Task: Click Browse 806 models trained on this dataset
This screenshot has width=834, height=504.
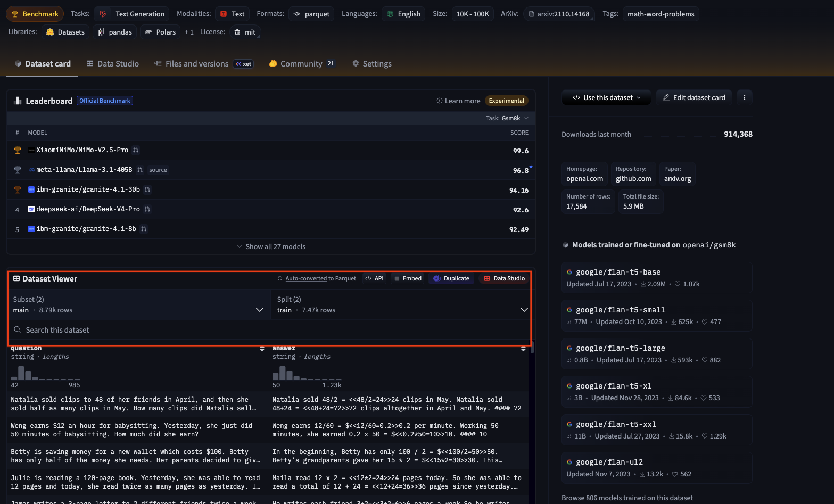Action: click(x=627, y=498)
